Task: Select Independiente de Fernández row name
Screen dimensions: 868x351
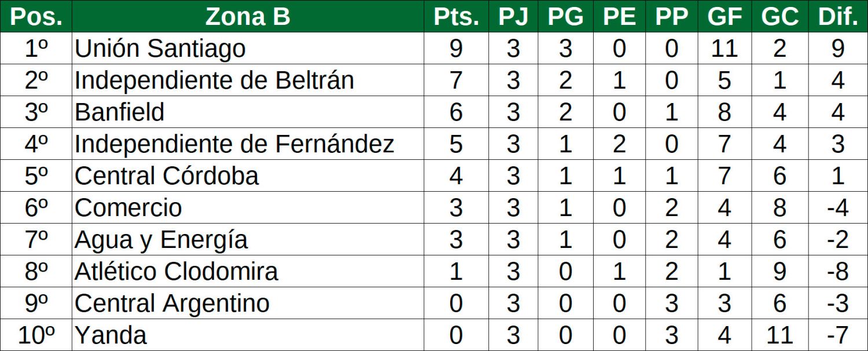Action: [x=234, y=144]
